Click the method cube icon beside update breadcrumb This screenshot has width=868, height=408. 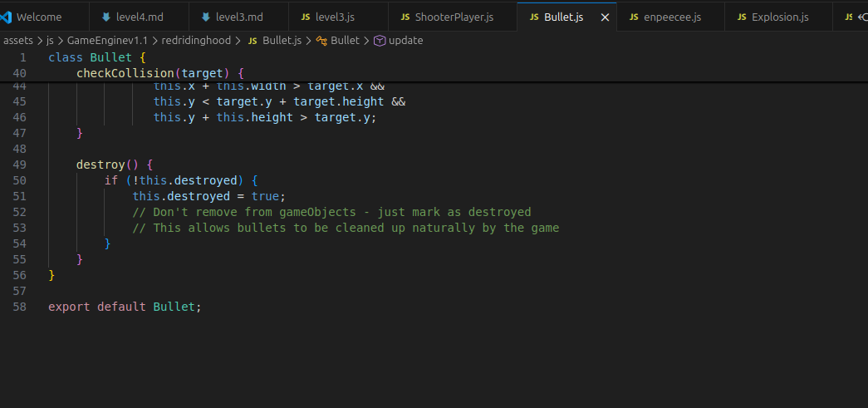(380, 41)
